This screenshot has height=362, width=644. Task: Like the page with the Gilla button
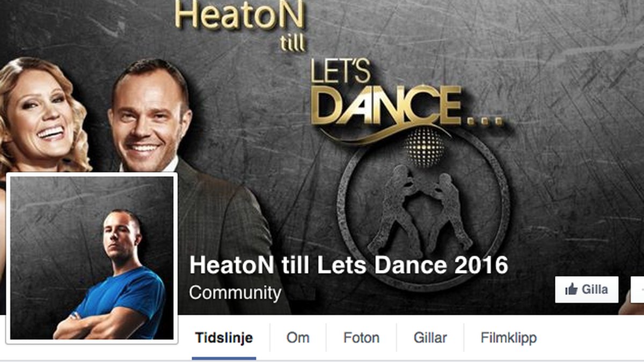pyautogui.click(x=587, y=290)
